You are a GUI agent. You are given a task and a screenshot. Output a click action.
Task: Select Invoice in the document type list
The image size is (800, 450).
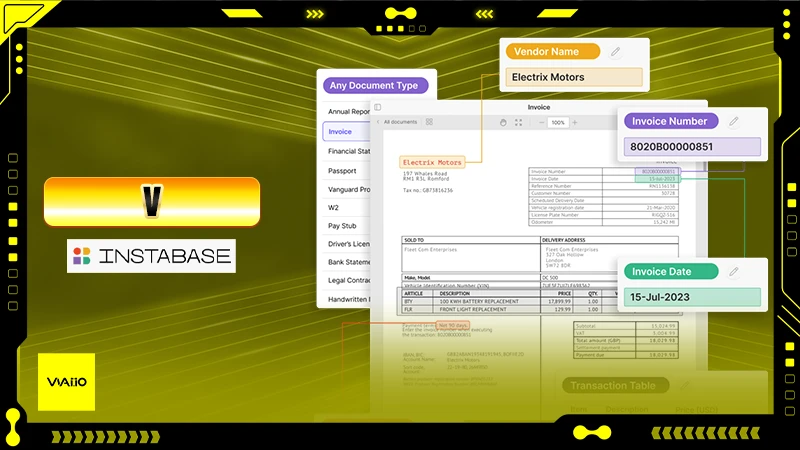click(346, 132)
